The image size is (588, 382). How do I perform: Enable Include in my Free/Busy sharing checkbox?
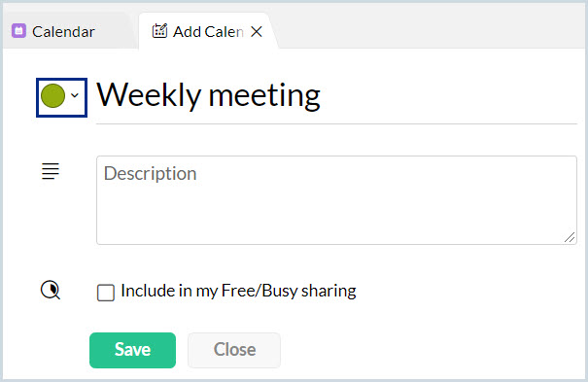(x=106, y=293)
